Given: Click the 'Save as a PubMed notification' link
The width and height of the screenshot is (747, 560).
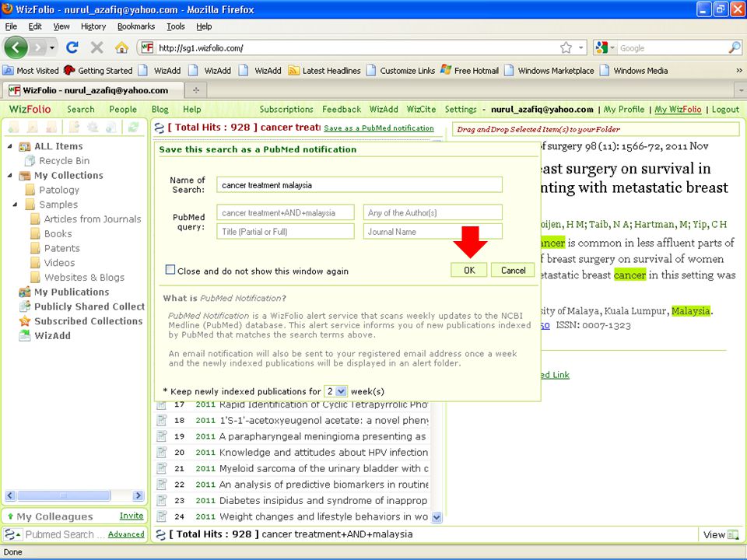Looking at the screenshot, I should click(379, 128).
